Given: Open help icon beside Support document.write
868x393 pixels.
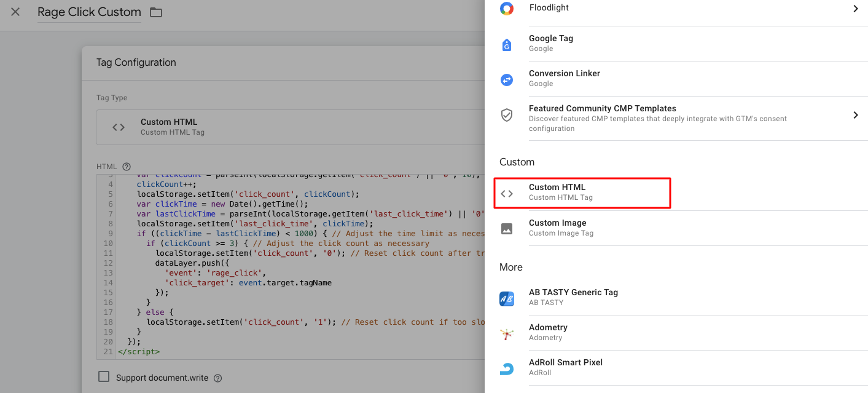Looking at the screenshot, I should click(x=217, y=378).
